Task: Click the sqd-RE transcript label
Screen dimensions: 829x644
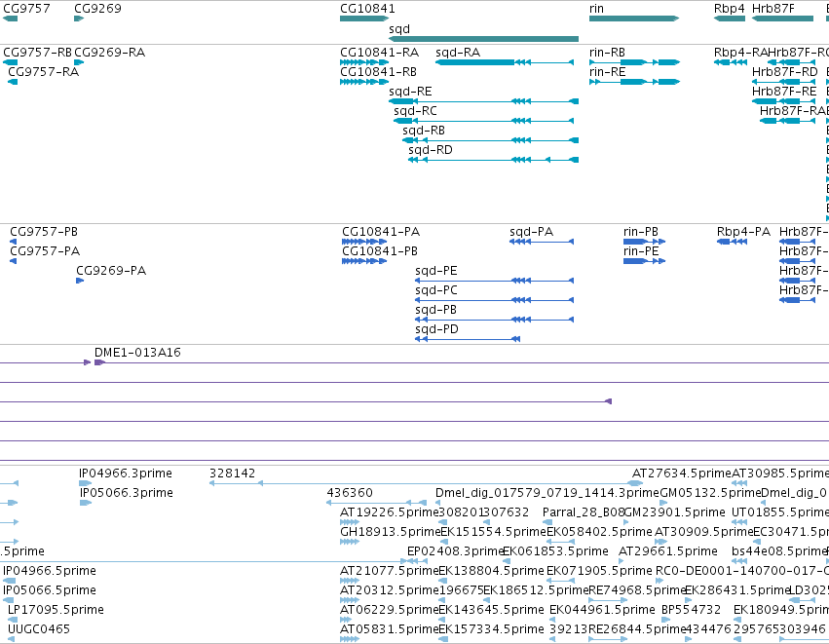Action: (x=410, y=92)
